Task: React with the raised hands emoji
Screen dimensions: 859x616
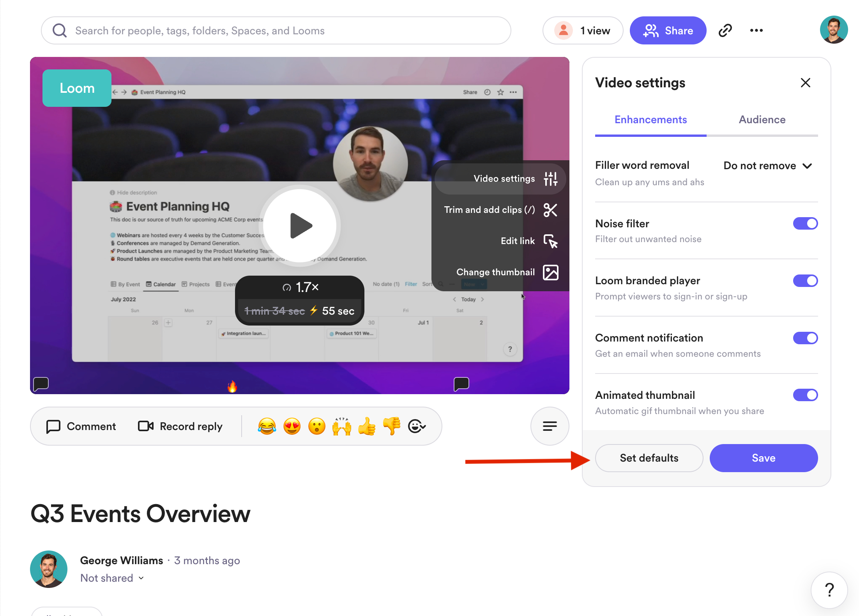Action: point(342,426)
